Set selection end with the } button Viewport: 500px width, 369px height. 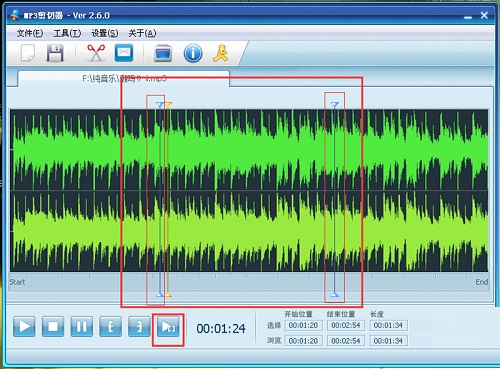pyautogui.click(x=139, y=326)
